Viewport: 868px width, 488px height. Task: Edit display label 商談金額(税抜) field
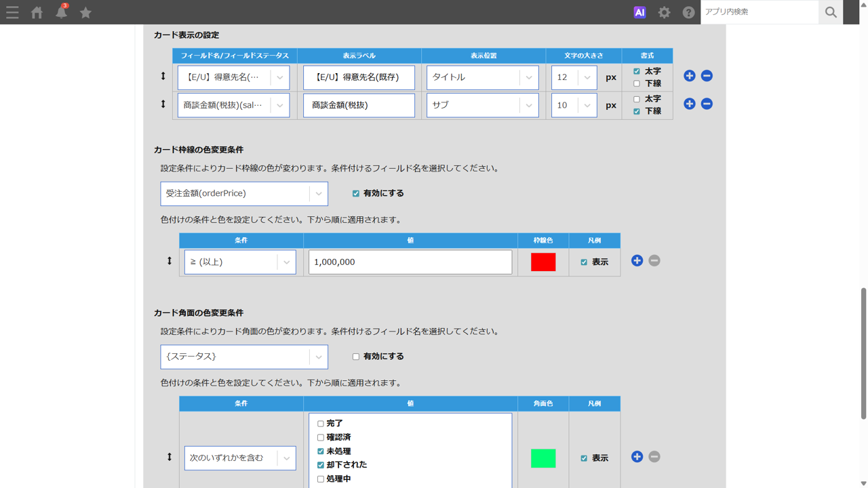point(359,105)
